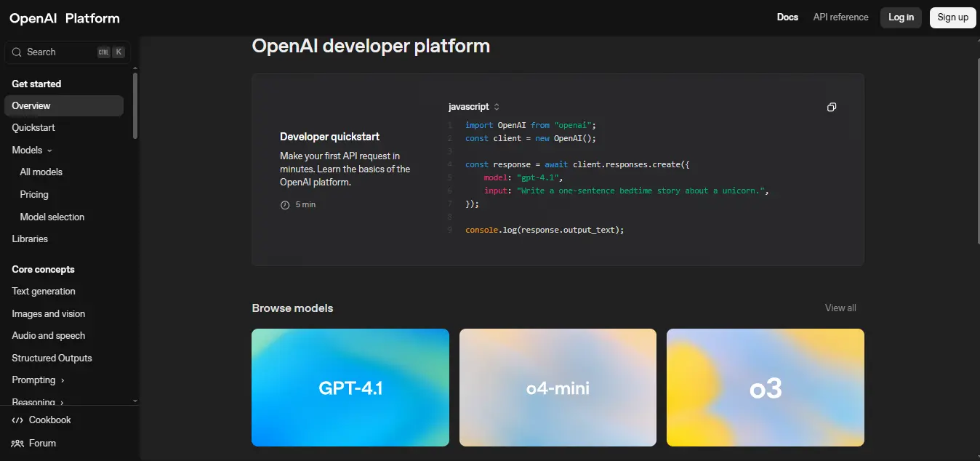980x461 pixels.
Task: Go to All models page
Action: [x=41, y=172]
